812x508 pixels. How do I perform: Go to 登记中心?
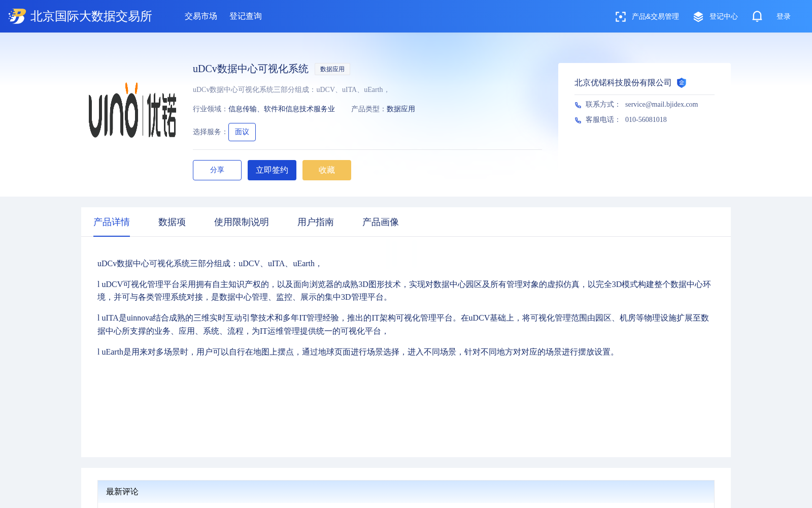click(x=724, y=17)
